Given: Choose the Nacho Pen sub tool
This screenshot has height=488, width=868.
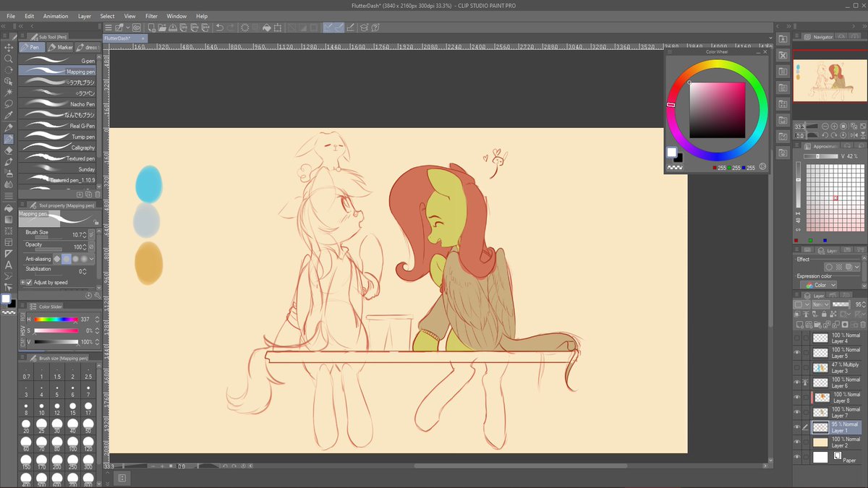Looking at the screenshot, I should [57, 104].
